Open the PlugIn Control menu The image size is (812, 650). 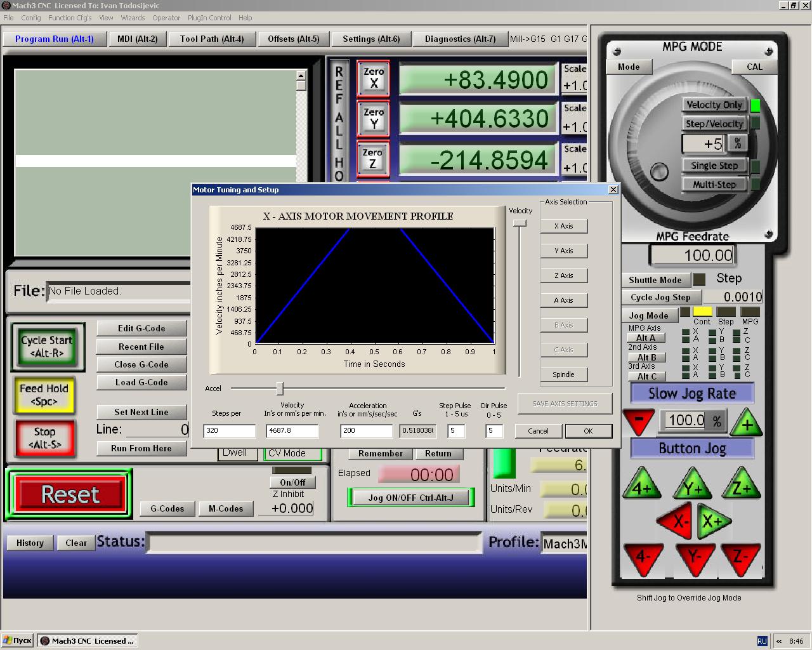coord(209,18)
